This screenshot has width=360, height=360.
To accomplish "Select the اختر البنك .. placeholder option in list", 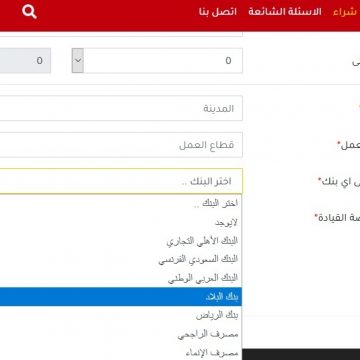I will 121,203.
